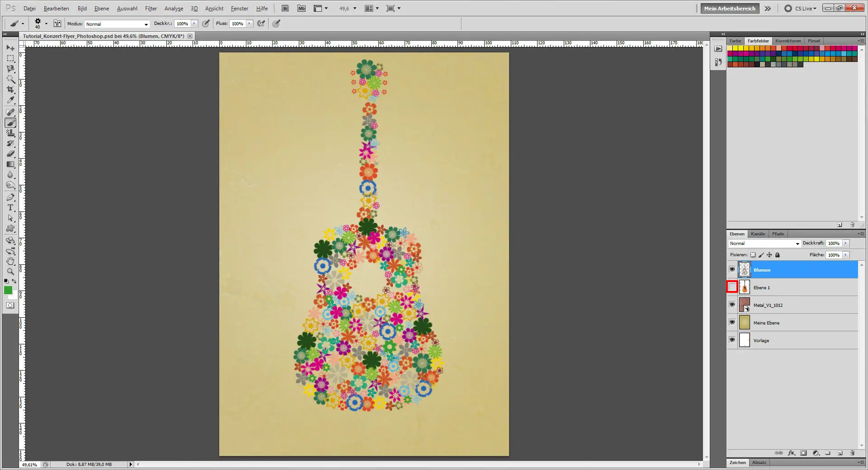Click the green foreground color swatch
The width and height of the screenshot is (868, 470).
[8, 291]
